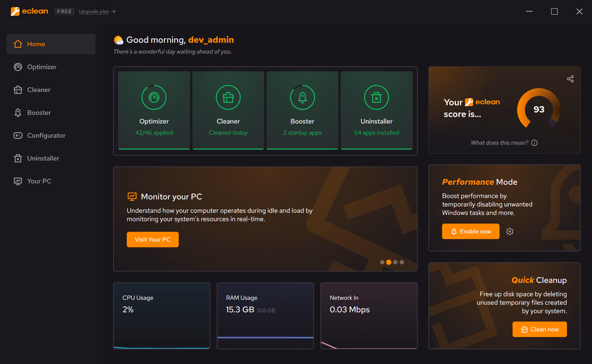Maximize the eclean window
The width and height of the screenshot is (592, 364).
[554, 11]
